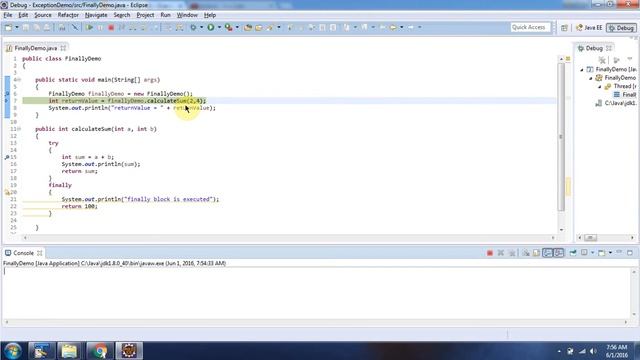
Task: Click the New file toolbar icon
Action: coord(9,27)
